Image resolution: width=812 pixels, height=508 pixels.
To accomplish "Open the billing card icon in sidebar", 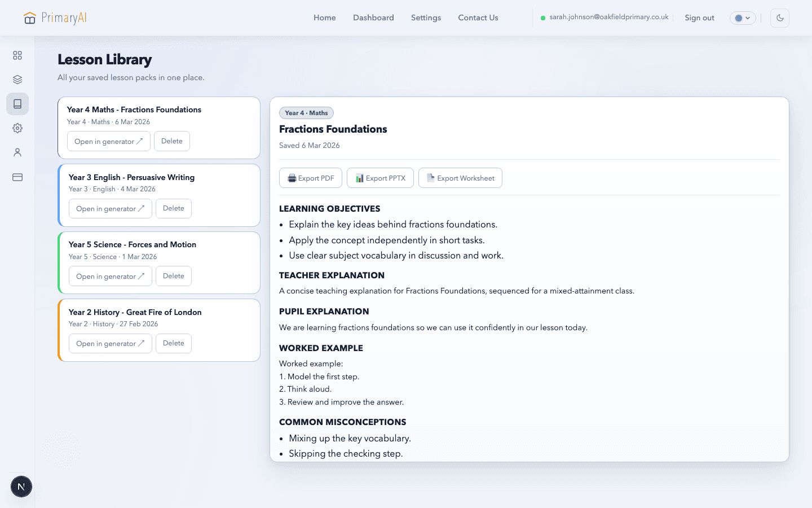I will tap(17, 177).
